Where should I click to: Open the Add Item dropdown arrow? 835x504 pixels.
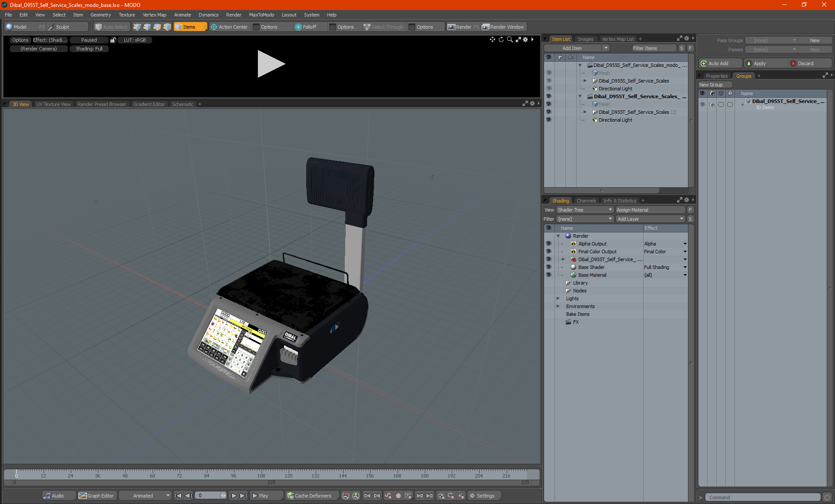click(606, 48)
